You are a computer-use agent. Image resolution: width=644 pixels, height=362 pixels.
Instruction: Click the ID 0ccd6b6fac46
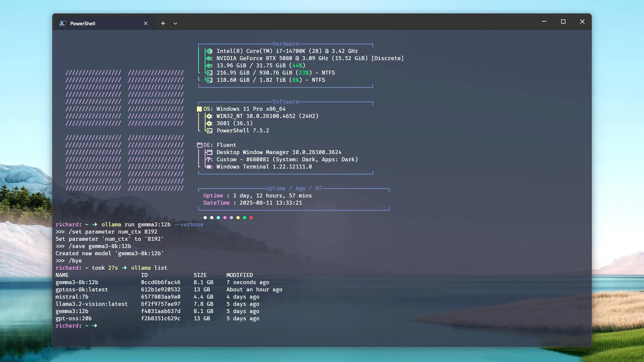(x=160, y=282)
